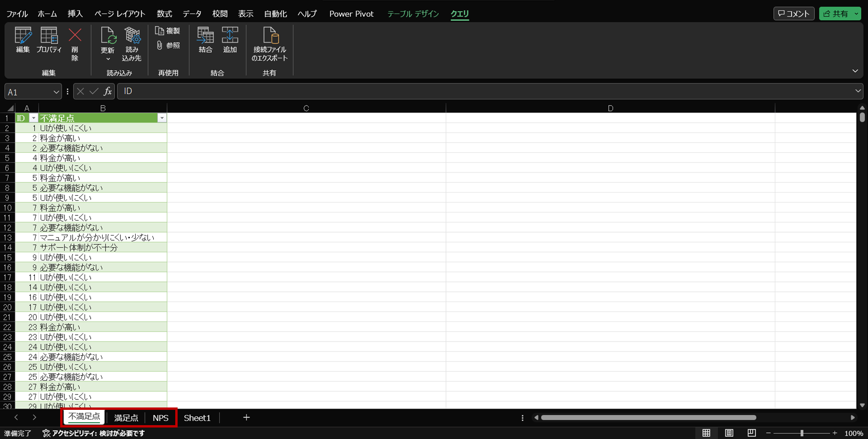The image size is (868, 439).
Task: Click the 削除 (Delete) query icon
Action: coord(75,44)
